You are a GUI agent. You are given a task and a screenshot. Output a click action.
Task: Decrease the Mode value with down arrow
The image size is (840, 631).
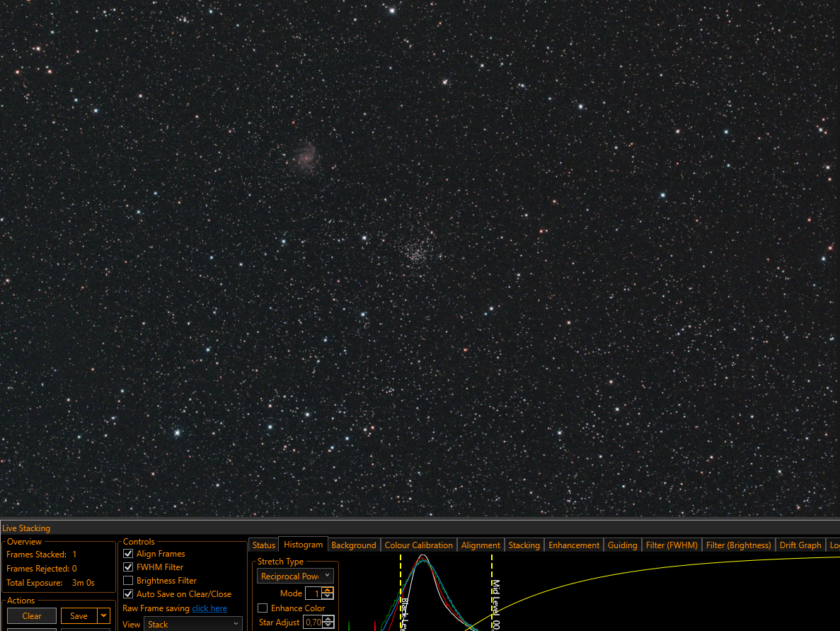tap(328, 596)
